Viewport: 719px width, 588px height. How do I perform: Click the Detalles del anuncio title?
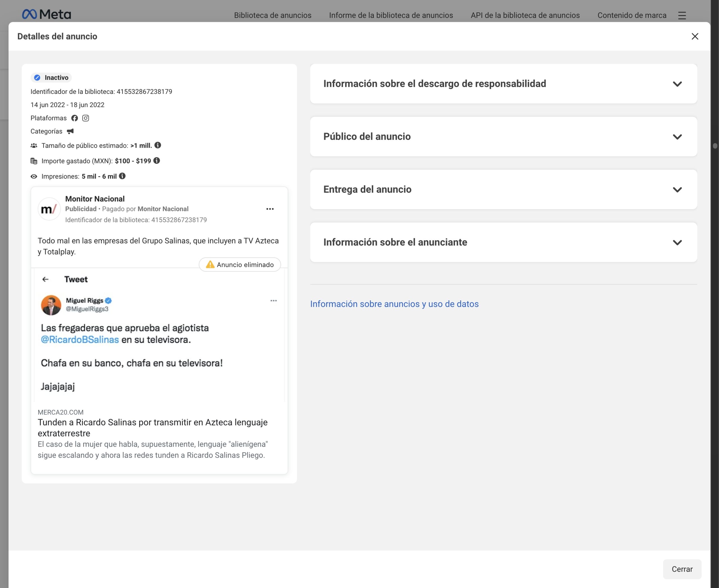pos(57,37)
